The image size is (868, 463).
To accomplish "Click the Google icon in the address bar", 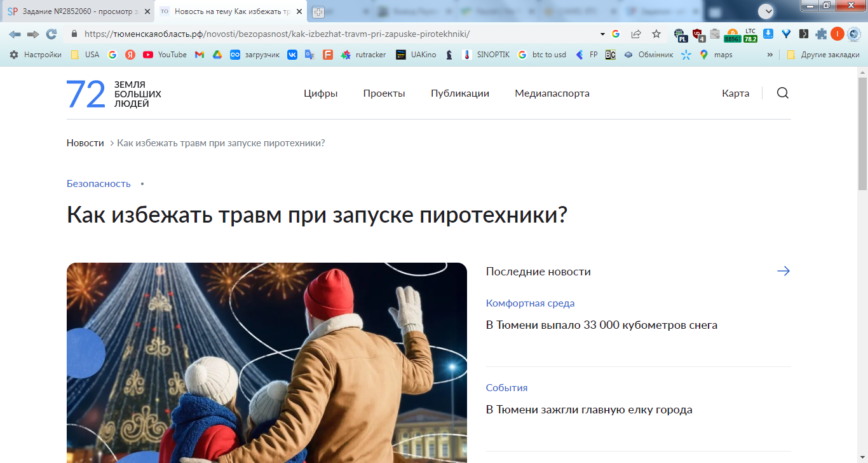I will pos(616,34).
